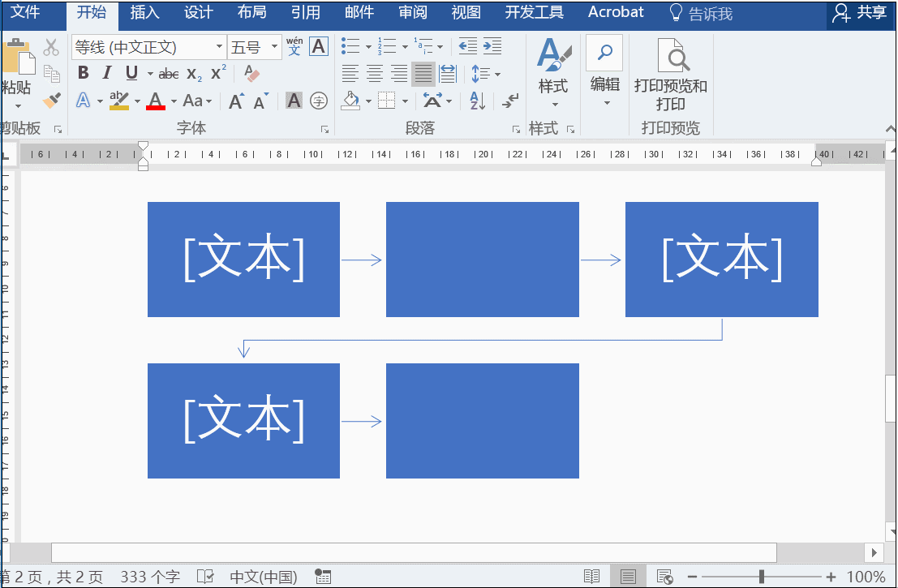Switch to the 引用 (References) tab

click(305, 12)
